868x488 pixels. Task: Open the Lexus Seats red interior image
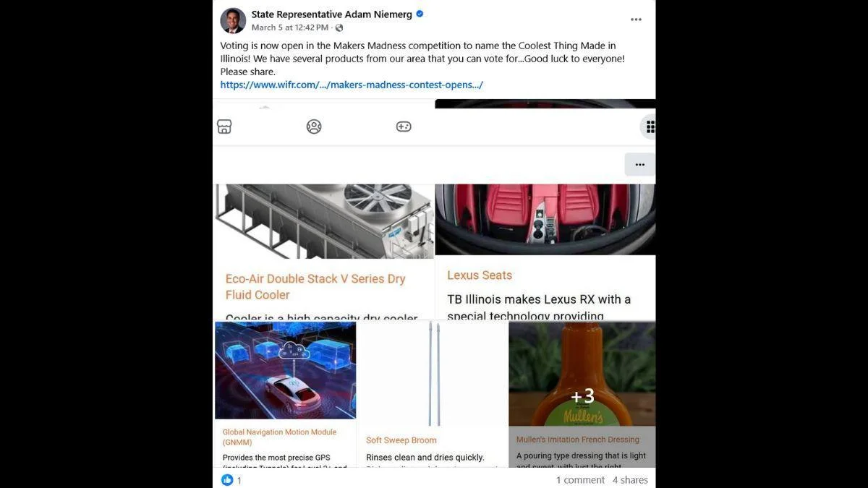545,219
